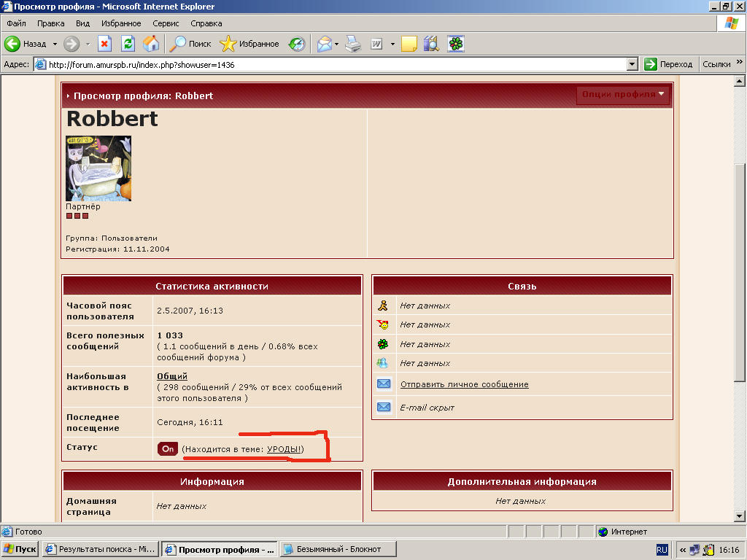
Task: Click the yellow note toolbar icon
Action: 409,44
